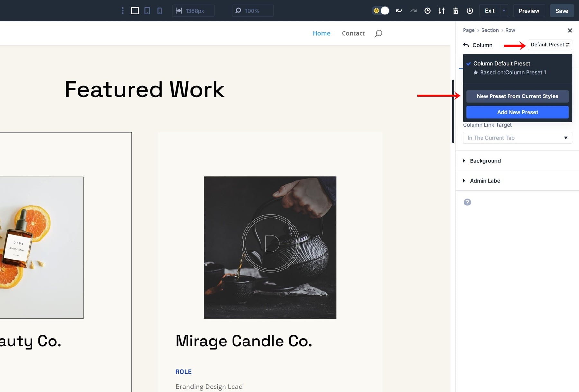Image resolution: width=579 pixels, height=392 pixels.
Task: Open the help question mark icon
Action: [467, 202]
